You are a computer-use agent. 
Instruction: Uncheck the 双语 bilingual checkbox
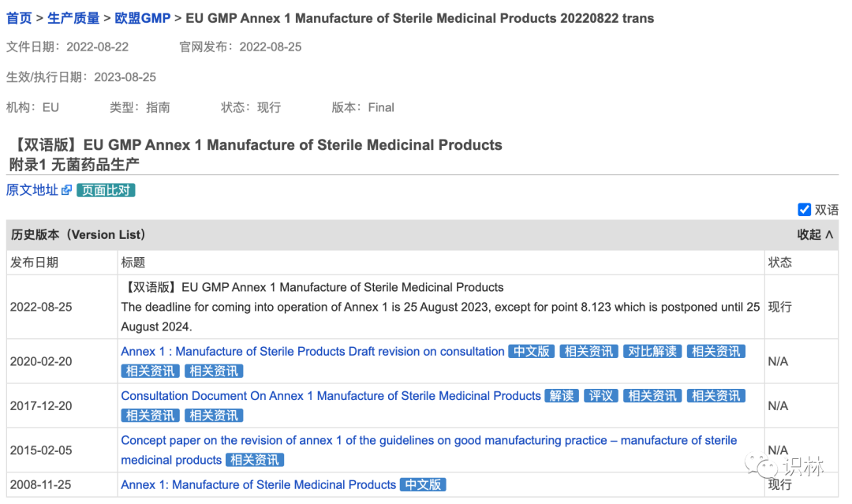pyautogui.click(x=804, y=210)
